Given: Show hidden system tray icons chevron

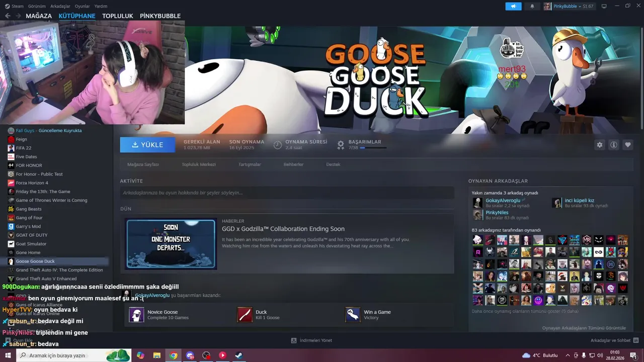Looking at the screenshot, I should pos(568,355).
